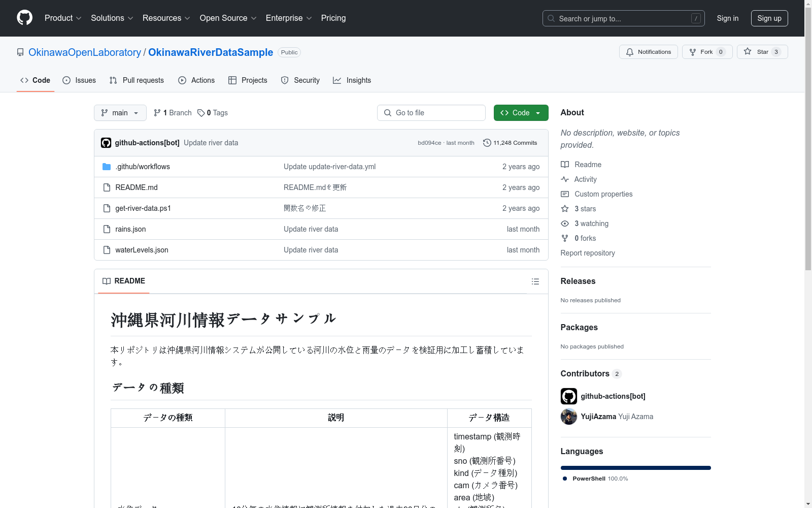The width and height of the screenshot is (812, 508).
Task: Click the Contributors heading link
Action: 591,373
